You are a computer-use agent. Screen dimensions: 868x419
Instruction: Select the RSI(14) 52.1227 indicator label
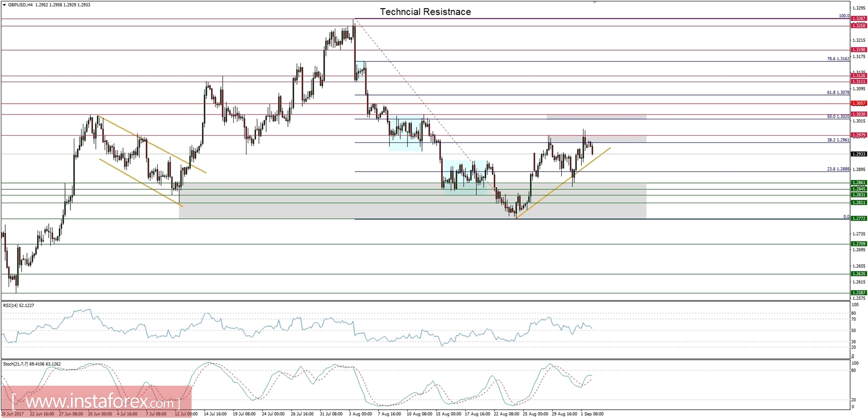(19, 305)
